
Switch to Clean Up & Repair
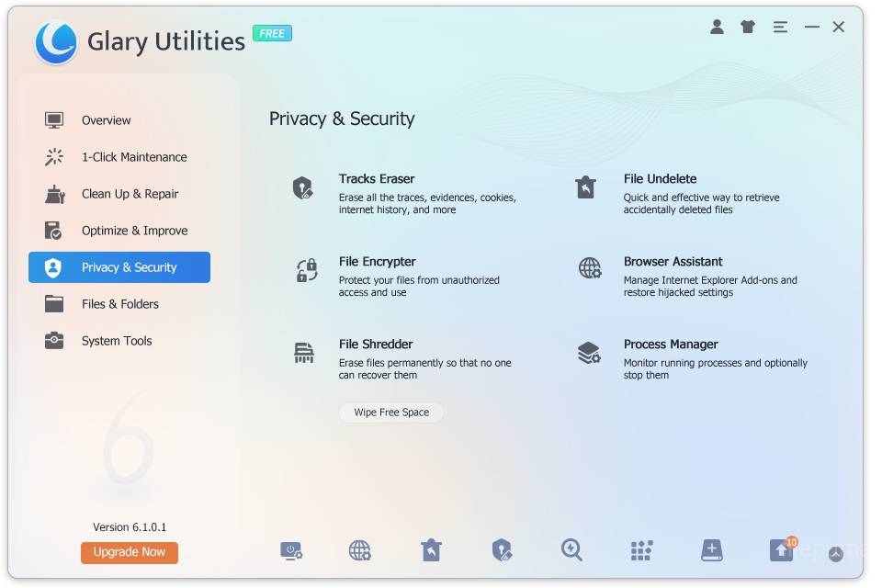click(x=130, y=194)
